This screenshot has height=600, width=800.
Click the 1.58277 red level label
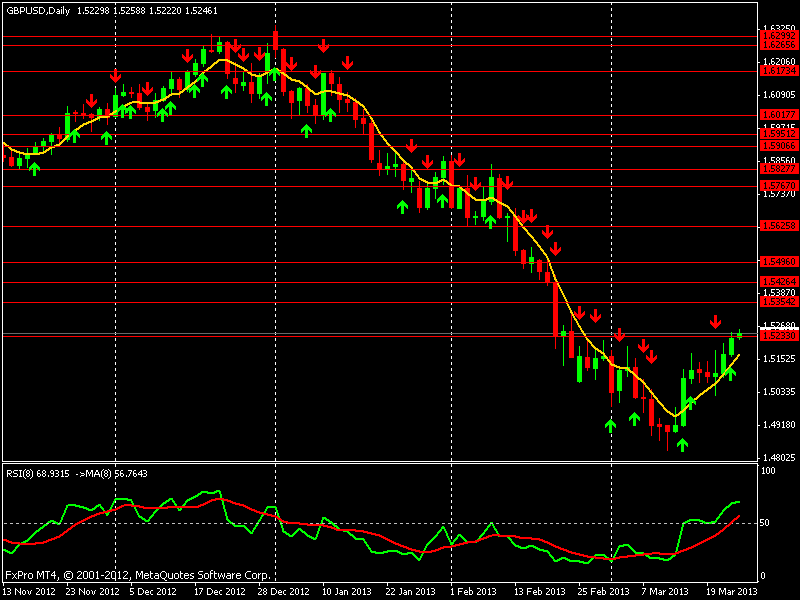(779, 169)
